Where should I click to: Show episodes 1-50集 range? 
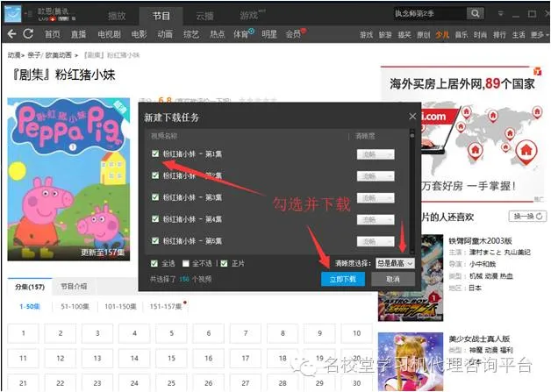pyautogui.click(x=30, y=307)
